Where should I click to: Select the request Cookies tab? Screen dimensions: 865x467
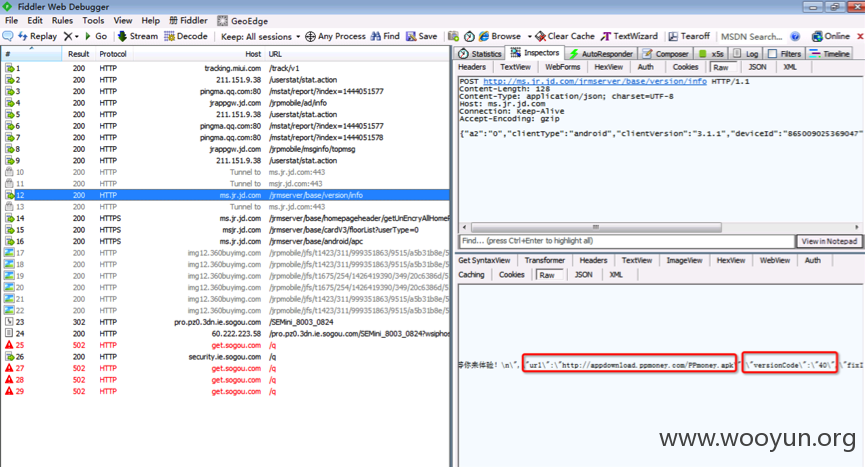point(685,67)
